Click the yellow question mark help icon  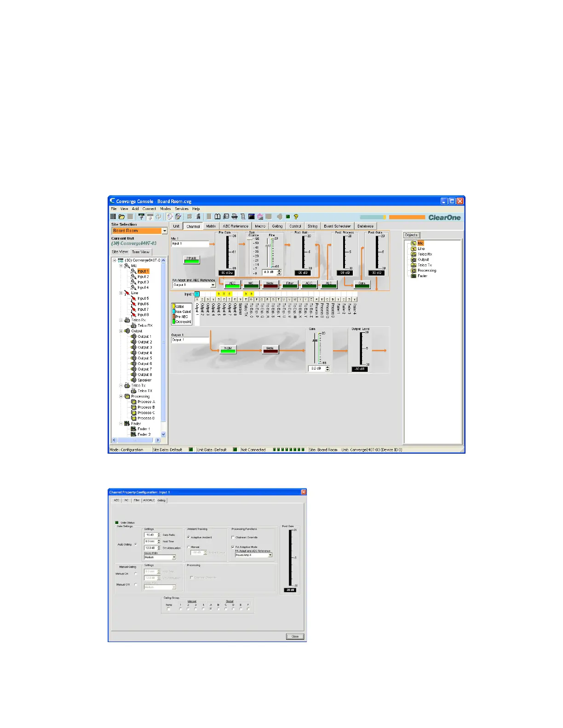296,216
